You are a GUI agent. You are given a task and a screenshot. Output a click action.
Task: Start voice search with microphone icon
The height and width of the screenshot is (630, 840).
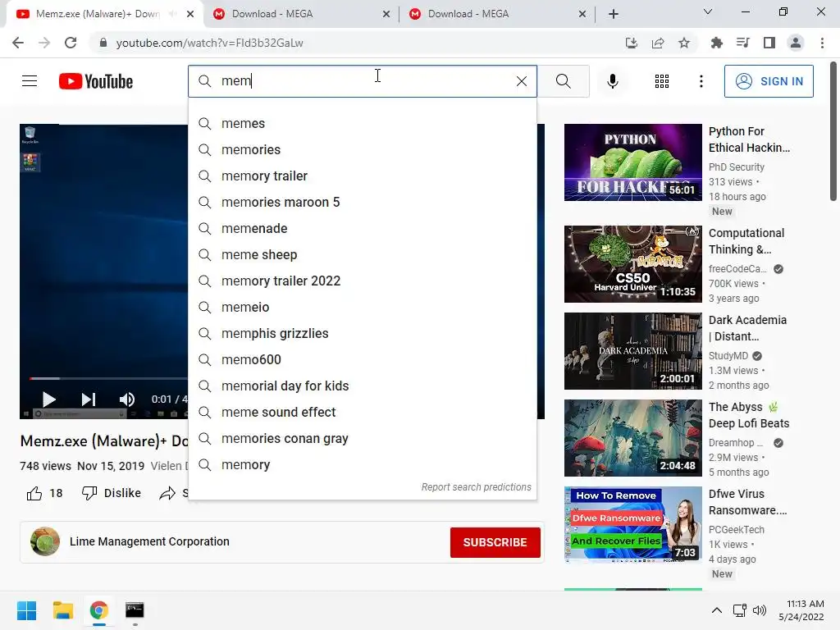[612, 81]
